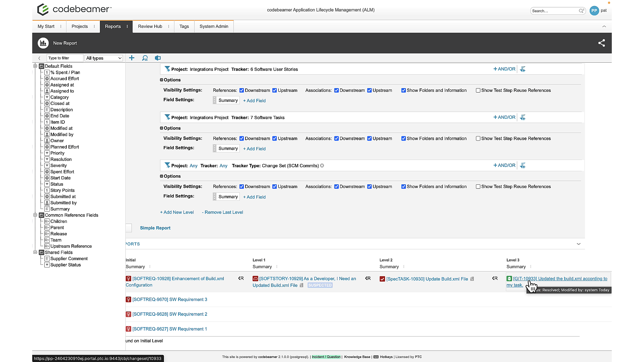Collapse the Default Fields tree node
Viewport: 644px width, 362px height.
click(x=35, y=66)
